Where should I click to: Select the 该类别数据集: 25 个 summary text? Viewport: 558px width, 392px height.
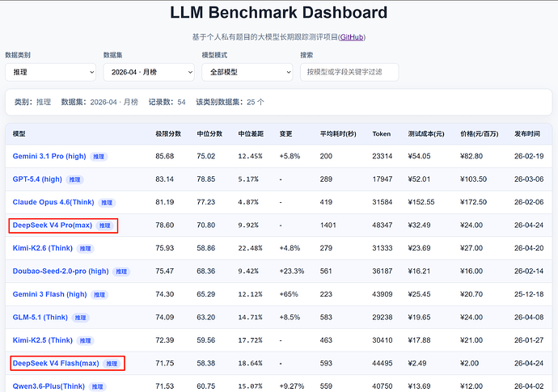[x=230, y=102]
